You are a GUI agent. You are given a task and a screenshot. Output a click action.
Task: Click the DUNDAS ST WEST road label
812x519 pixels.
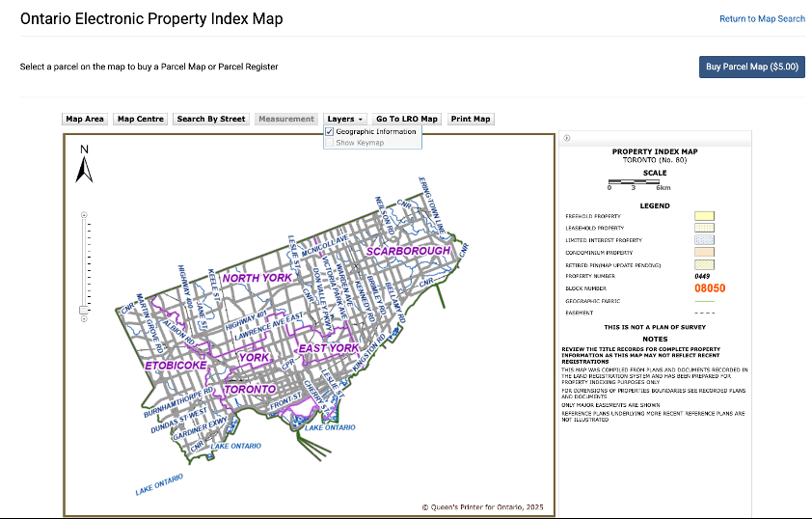coord(179,421)
